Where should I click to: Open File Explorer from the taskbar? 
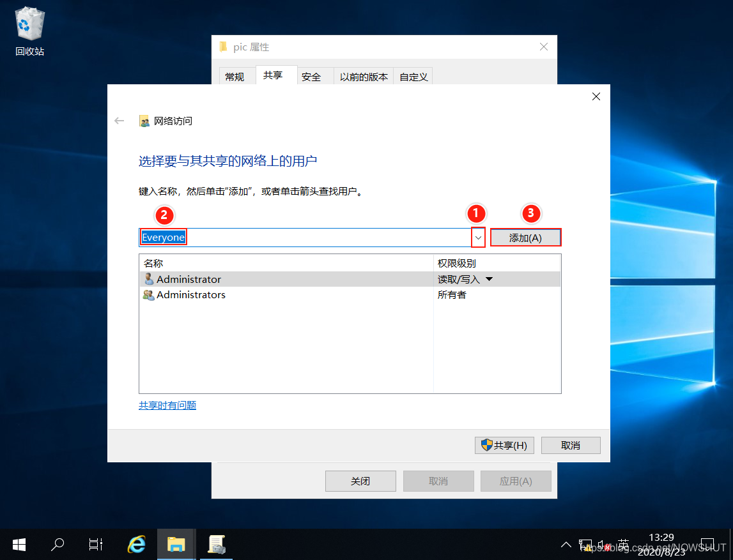click(176, 544)
